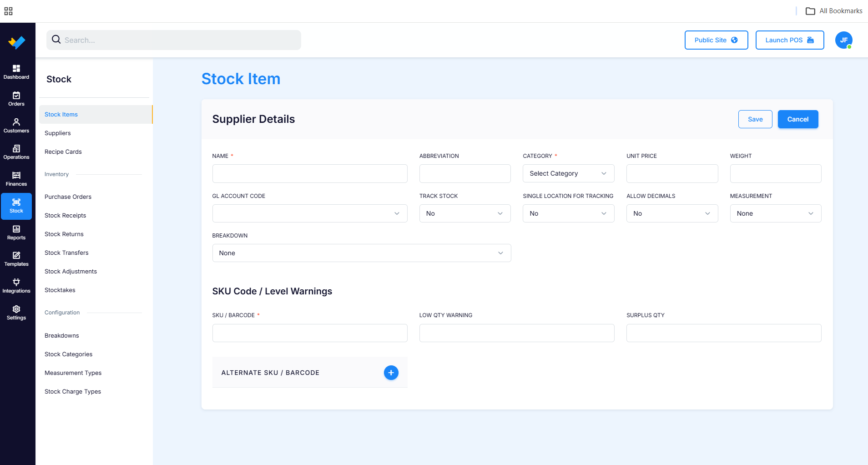Expand the Breakdown dropdown
Screen dimensions: 868x465
[x=362, y=253]
